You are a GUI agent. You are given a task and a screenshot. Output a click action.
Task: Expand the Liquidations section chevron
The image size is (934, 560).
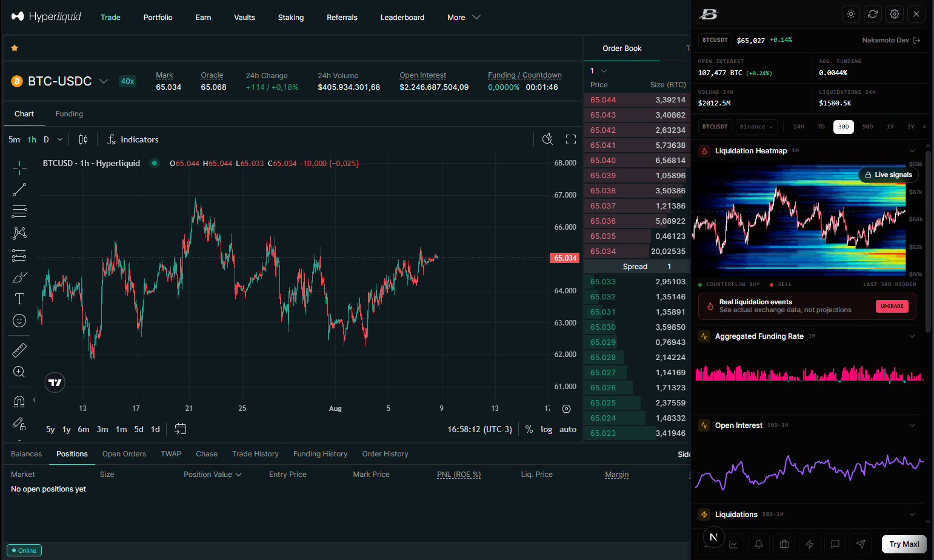pyautogui.click(x=912, y=515)
